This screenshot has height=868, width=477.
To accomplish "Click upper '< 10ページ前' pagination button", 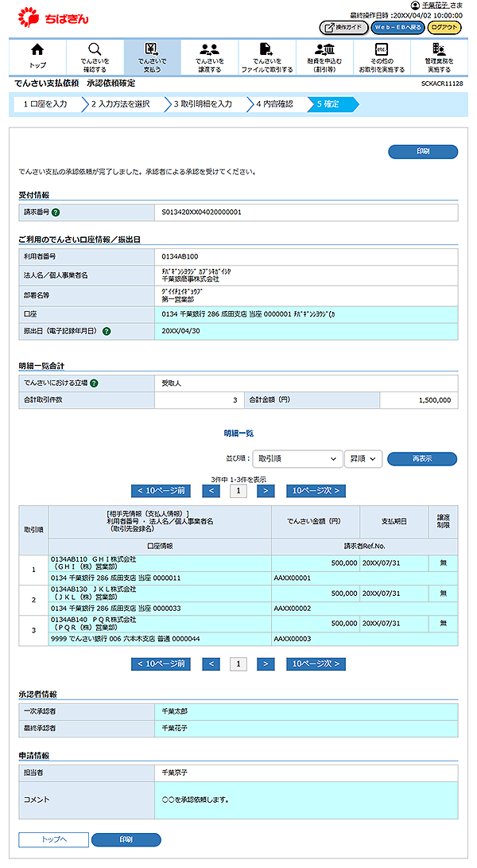I will coord(161,491).
